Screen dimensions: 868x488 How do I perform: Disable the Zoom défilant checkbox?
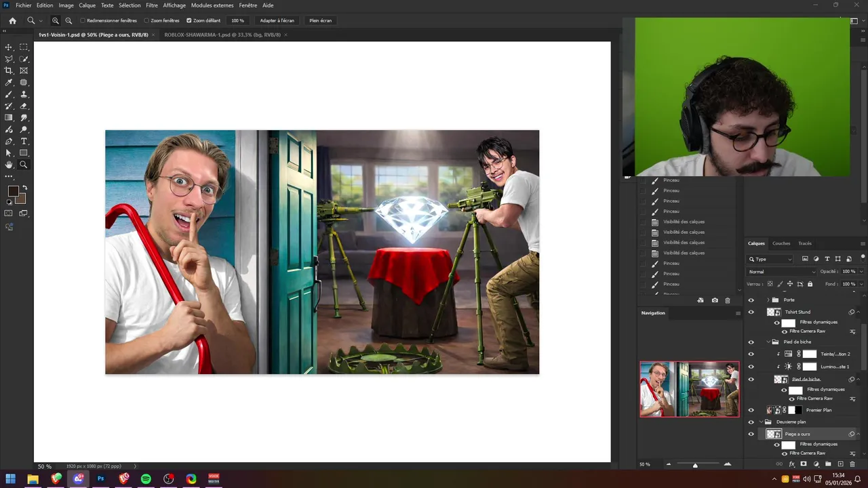point(189,20)
